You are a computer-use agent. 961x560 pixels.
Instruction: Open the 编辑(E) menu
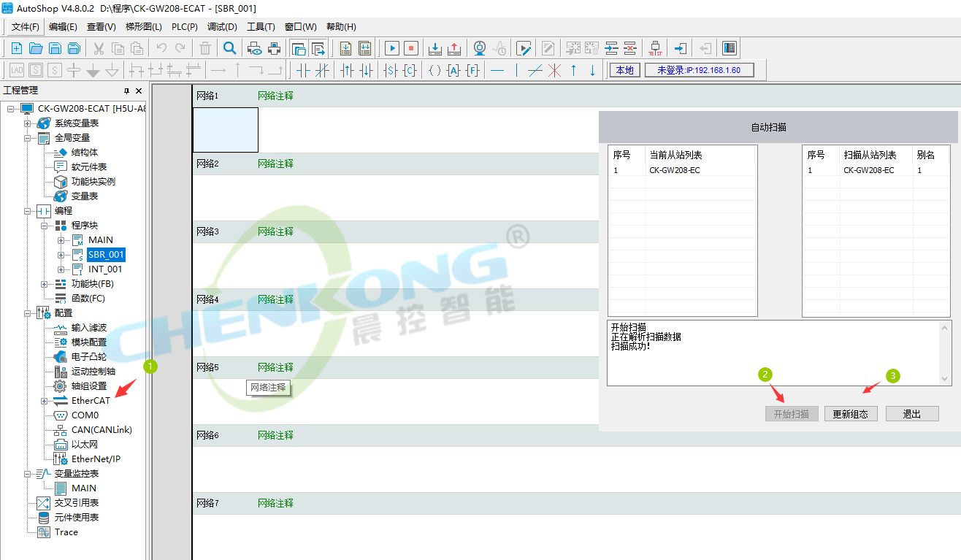[63, 27]
